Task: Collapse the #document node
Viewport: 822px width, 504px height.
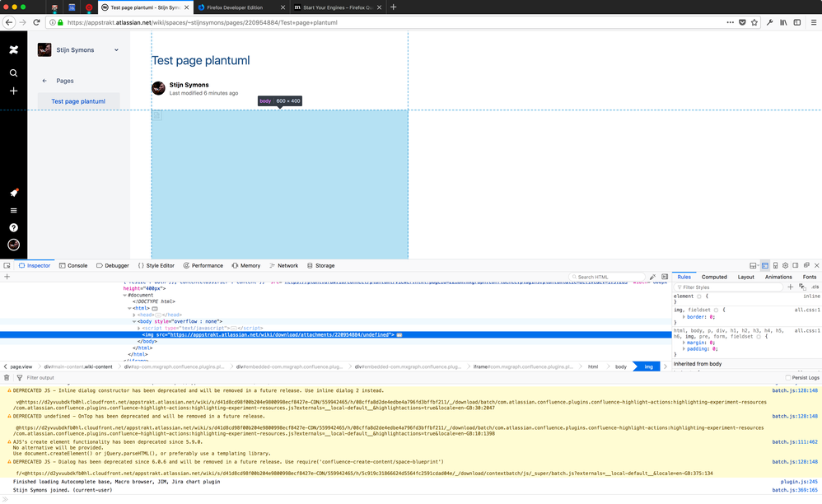Action: [x=124, y=295]
